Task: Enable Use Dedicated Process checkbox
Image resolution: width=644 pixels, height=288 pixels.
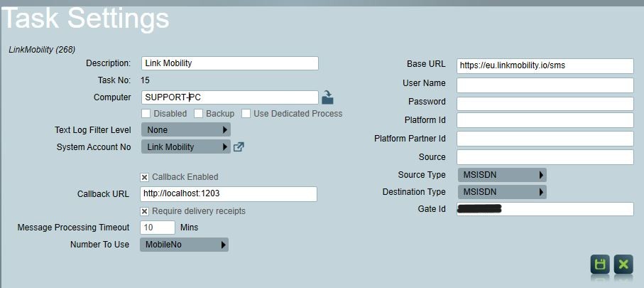Action: click(246, 114)
